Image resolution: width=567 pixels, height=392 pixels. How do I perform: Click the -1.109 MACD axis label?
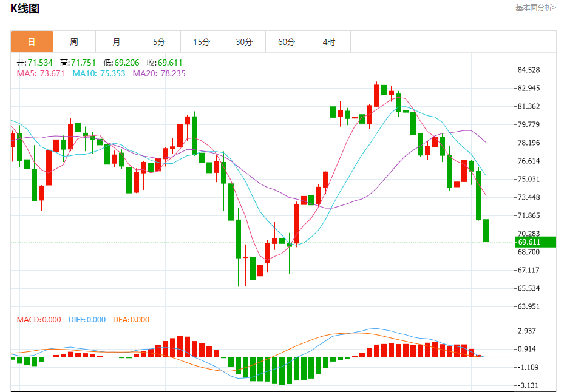coord(527,368)
